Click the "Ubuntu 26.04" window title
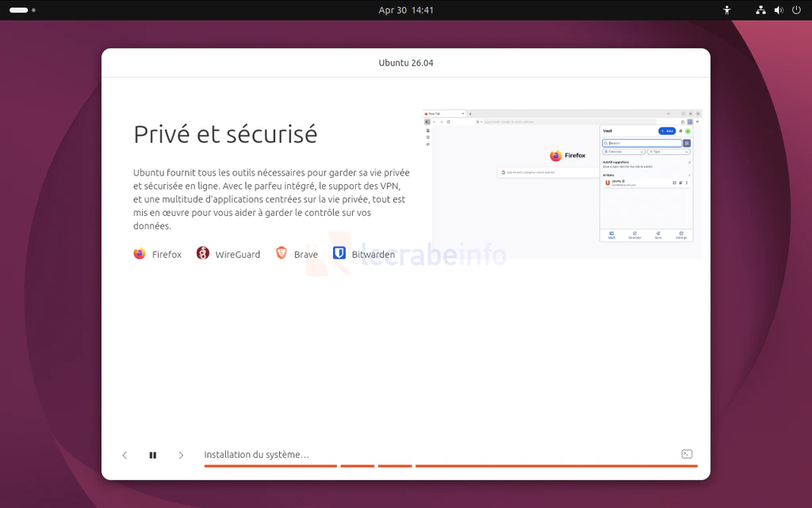The height and width of the screenshot is (508, 812). click(406, 63)
